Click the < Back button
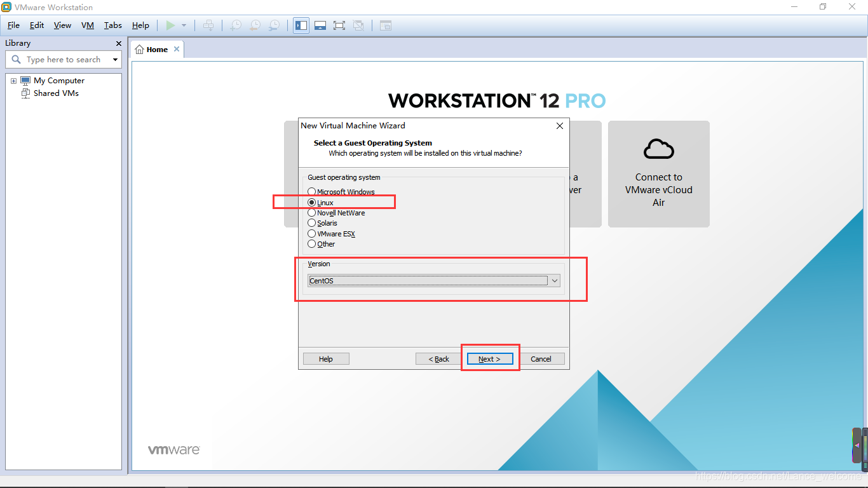Image resolution: width=868 pixels, height=488 pixels. point(439,359)
